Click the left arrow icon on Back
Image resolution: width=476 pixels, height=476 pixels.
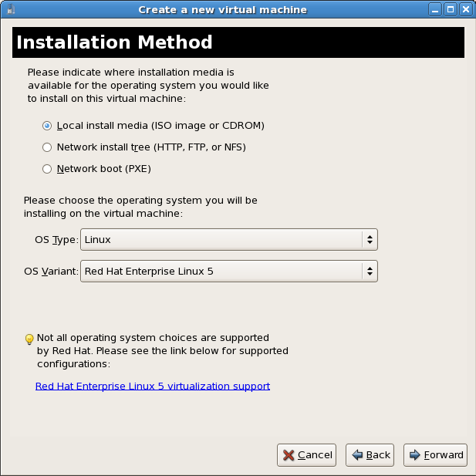357,455
